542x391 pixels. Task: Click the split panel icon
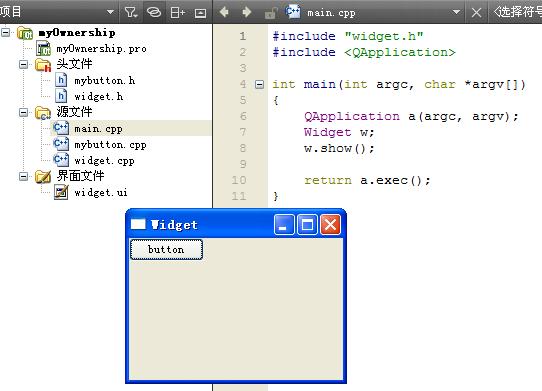178,13
